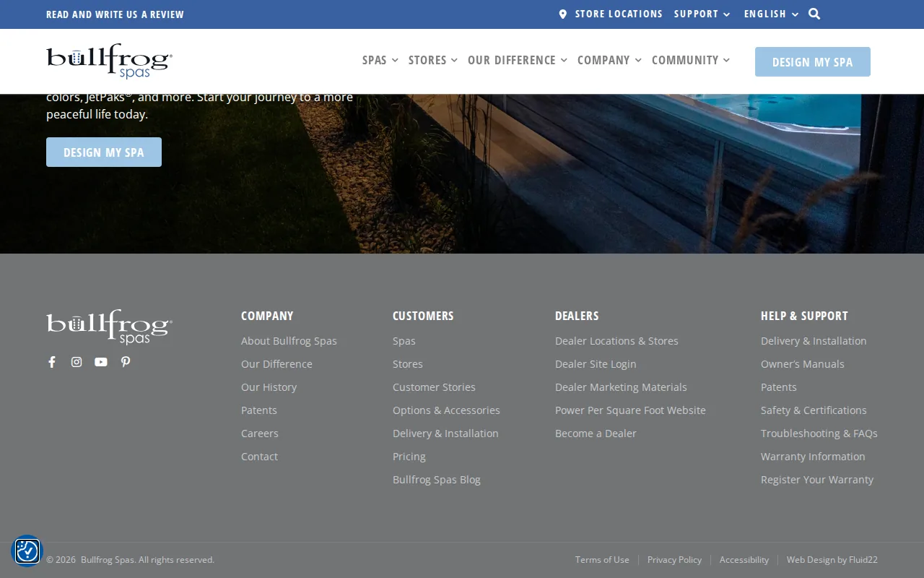Open Our Difference footer link

click(276, 364)
